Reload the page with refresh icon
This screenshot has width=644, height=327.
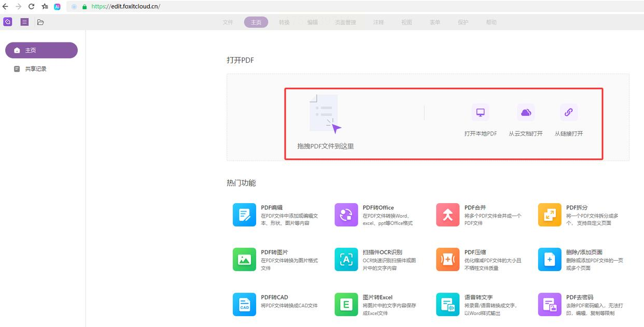(x=31, y=7)
